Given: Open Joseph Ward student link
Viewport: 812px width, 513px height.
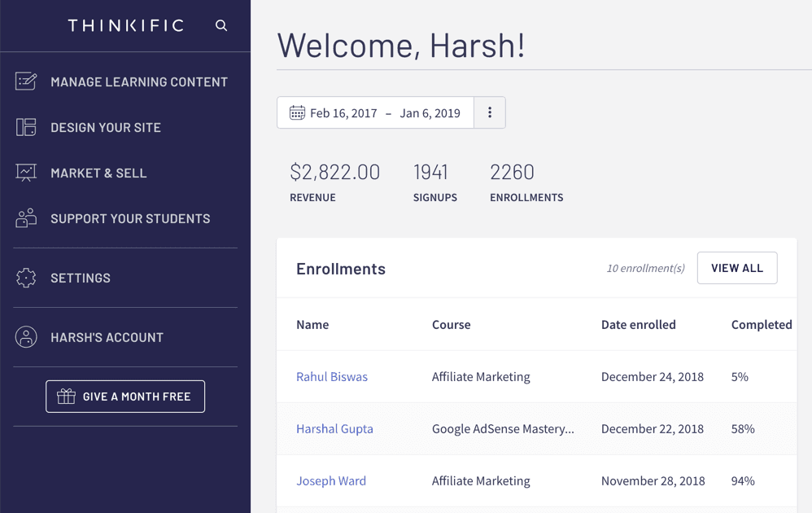Looking at the screenshot, I should pos(331,481).
